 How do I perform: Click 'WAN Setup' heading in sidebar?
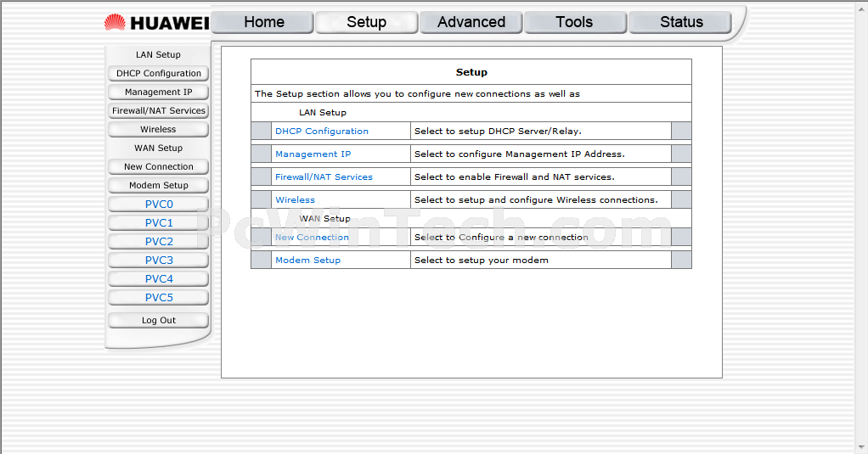tap(158, 149)
